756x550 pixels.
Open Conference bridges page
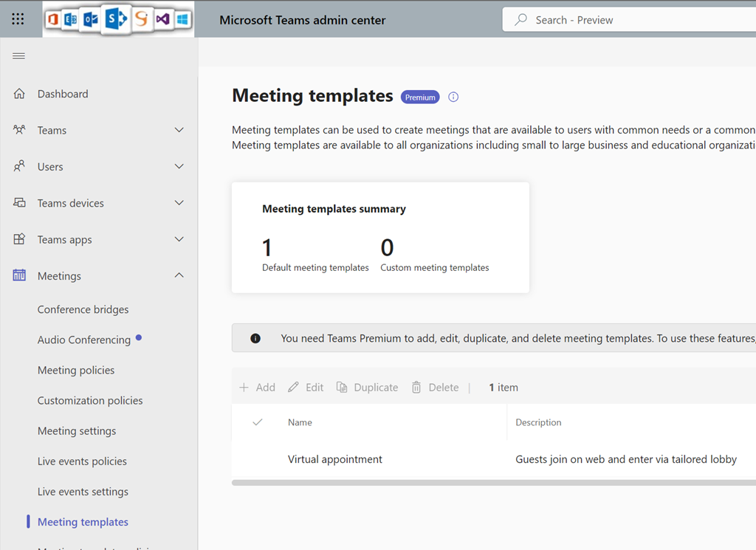[83, 309]
